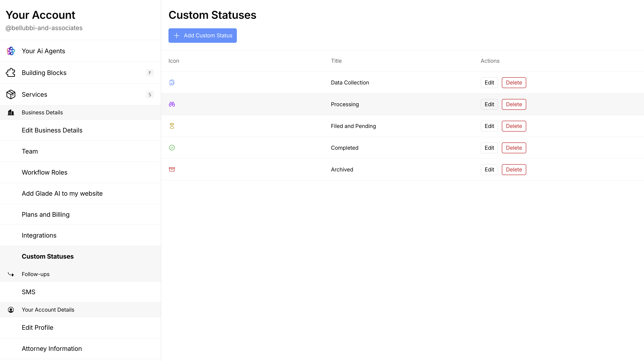This screenshot has width=644, height=361.
Task: Select Workflow Roles in the sidebar
Action: pyautogui.click(x=45, y=172)
